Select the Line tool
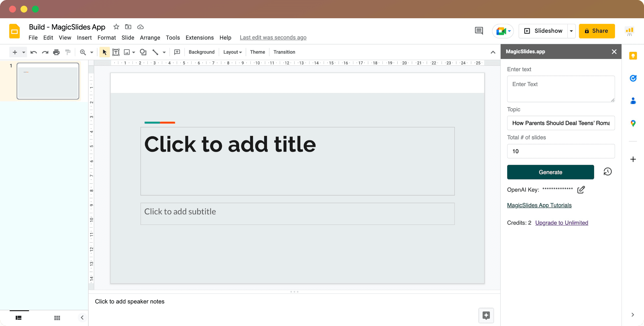The width and height of the screenshot is (644, 326). click(155, 52)
